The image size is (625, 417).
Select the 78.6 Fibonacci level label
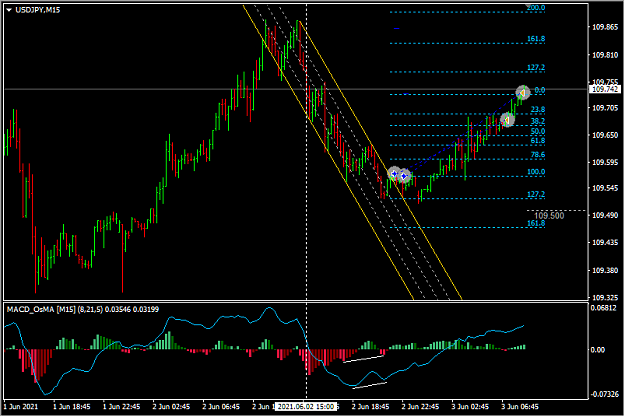coord(538,155)
